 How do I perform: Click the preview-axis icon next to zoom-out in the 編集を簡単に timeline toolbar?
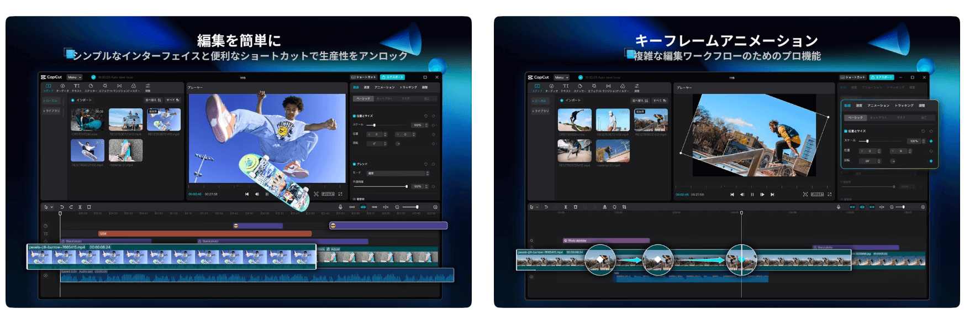click(x=386, y=207)
